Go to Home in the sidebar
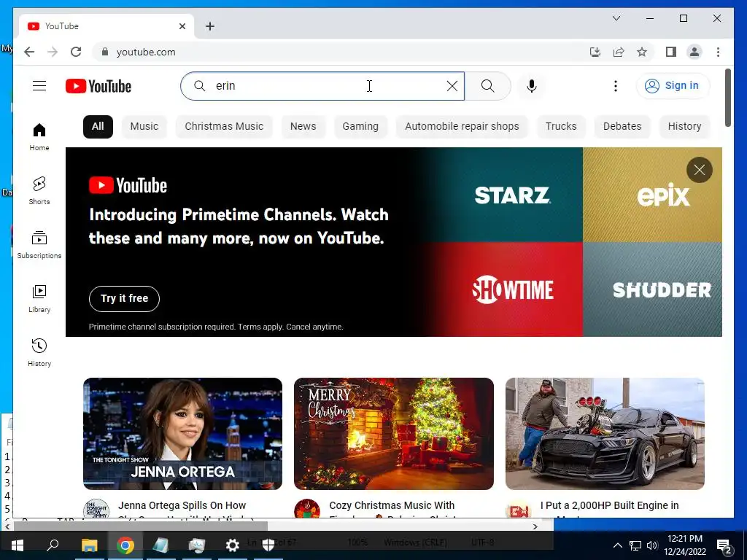This screenshot has width=747, height=560. [39, 136]
